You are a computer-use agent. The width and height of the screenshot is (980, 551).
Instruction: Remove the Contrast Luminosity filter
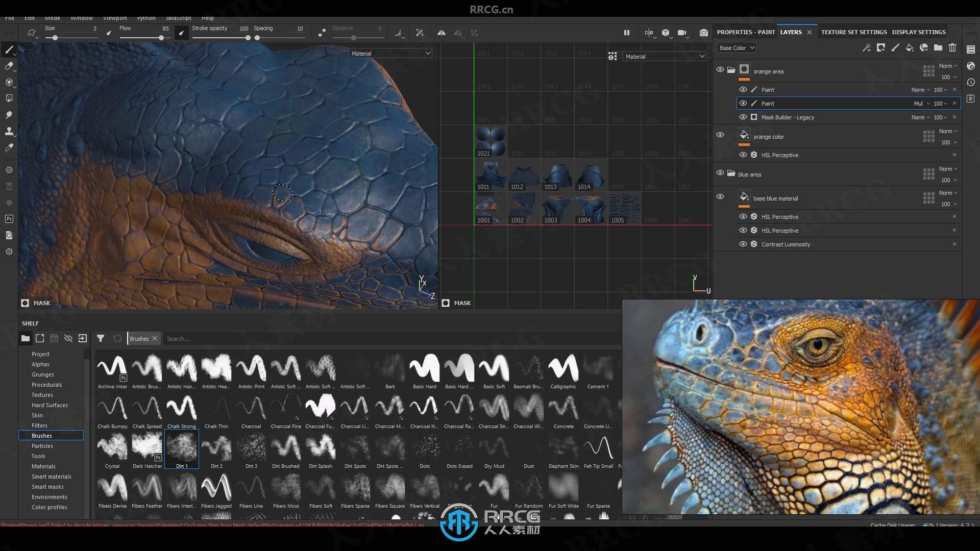pos(954,244)
